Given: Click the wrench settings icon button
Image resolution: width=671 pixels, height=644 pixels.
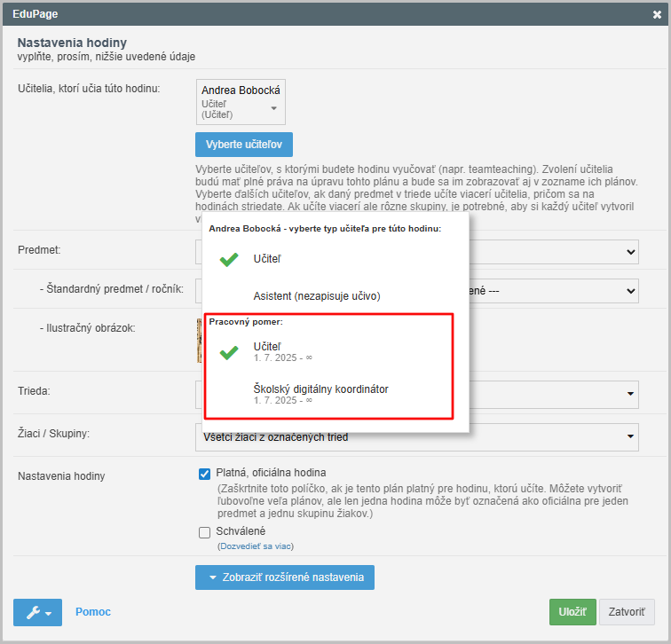Looking at the screenshot, I should pos(37,612).
